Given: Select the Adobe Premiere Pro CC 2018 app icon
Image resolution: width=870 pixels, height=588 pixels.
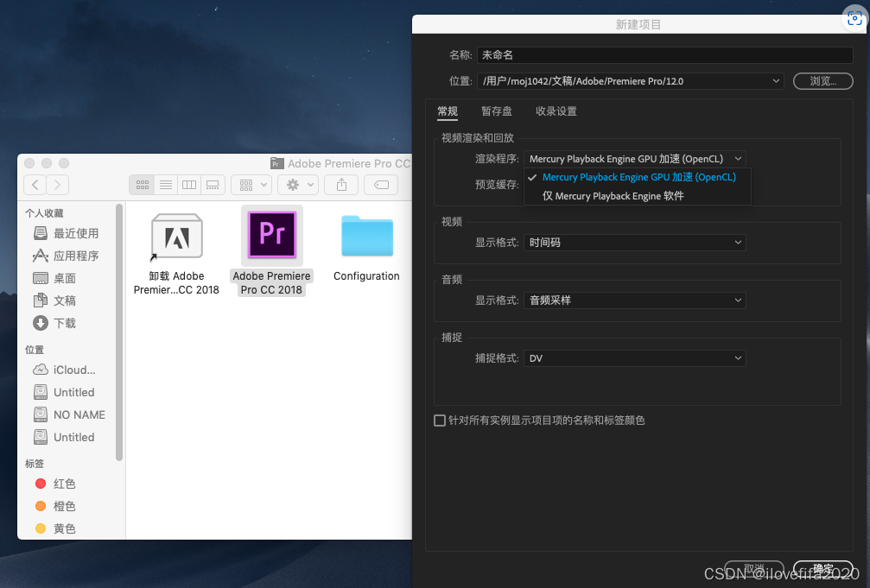Looking at the screenshot, I should point(272,234).
